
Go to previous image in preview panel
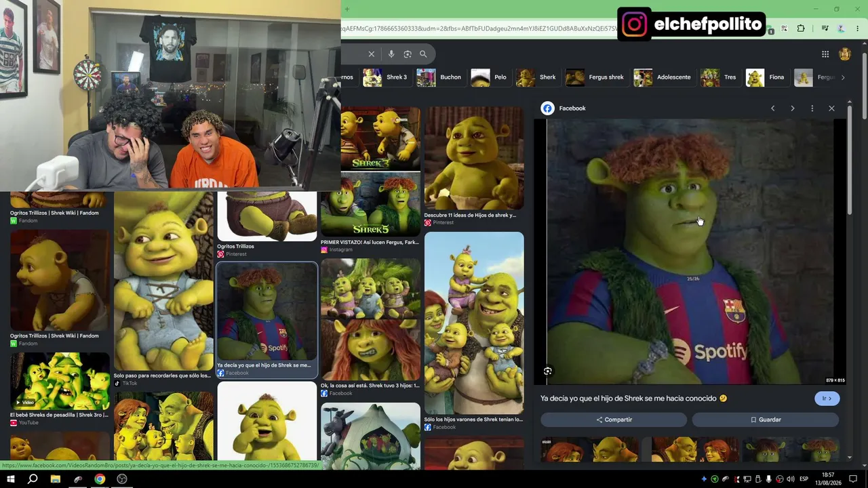tap(772, 108)
